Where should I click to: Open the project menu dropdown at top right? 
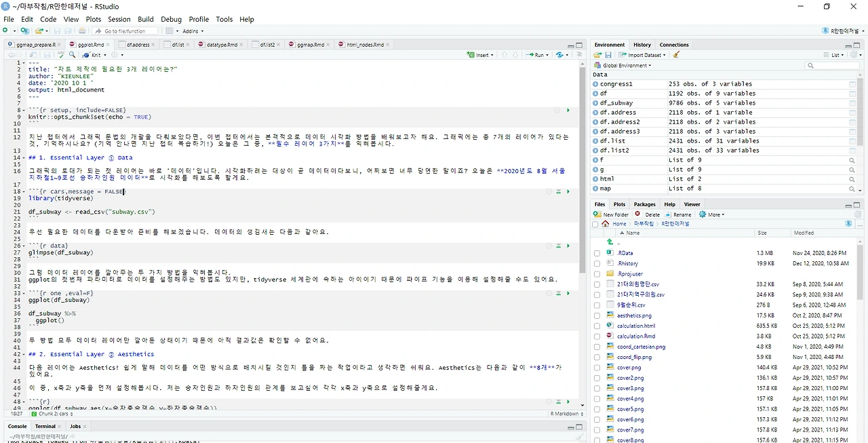(844, 31)
